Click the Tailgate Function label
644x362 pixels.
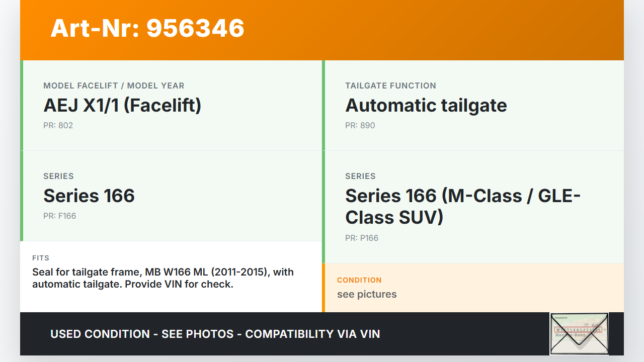(390, 86)
